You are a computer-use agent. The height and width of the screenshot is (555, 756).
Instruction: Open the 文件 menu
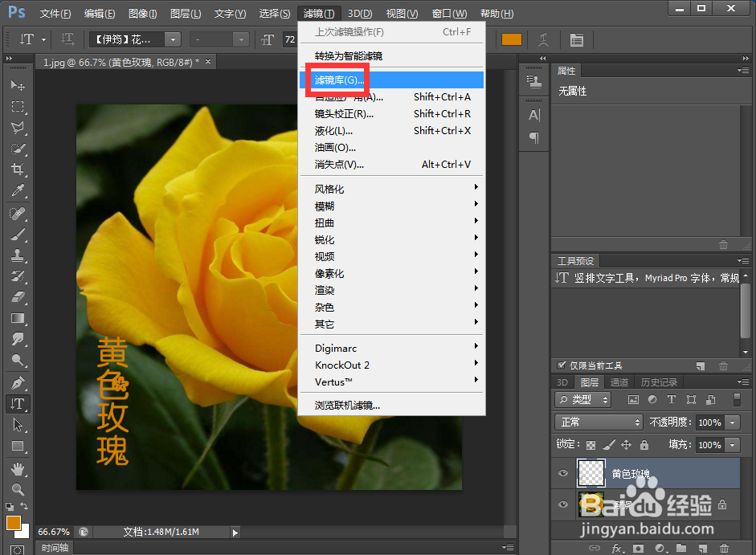(x=55, y=14)
